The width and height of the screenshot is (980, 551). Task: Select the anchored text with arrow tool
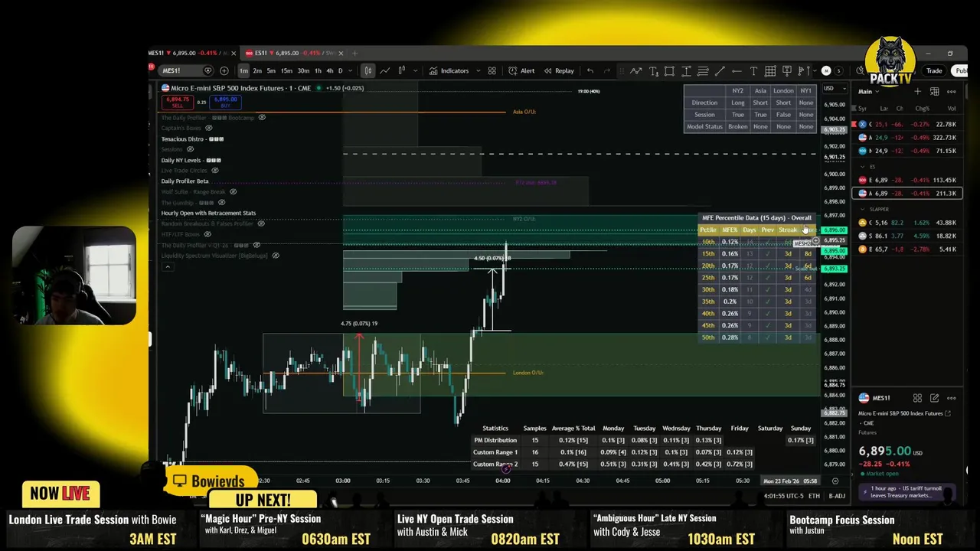point(654,70)
